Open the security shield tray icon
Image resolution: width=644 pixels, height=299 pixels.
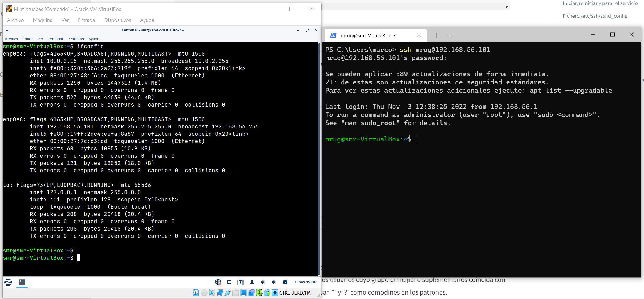coord(218,282)
